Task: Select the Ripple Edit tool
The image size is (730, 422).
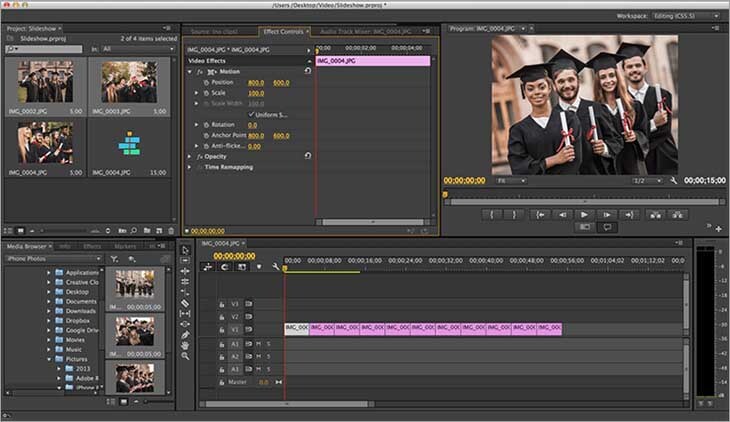Action: coord(185,271)
